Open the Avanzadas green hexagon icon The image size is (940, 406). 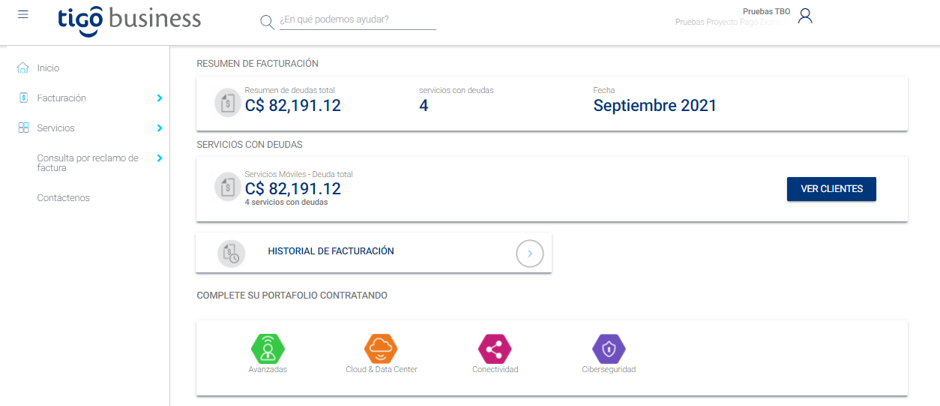click(x=268, y=348)
